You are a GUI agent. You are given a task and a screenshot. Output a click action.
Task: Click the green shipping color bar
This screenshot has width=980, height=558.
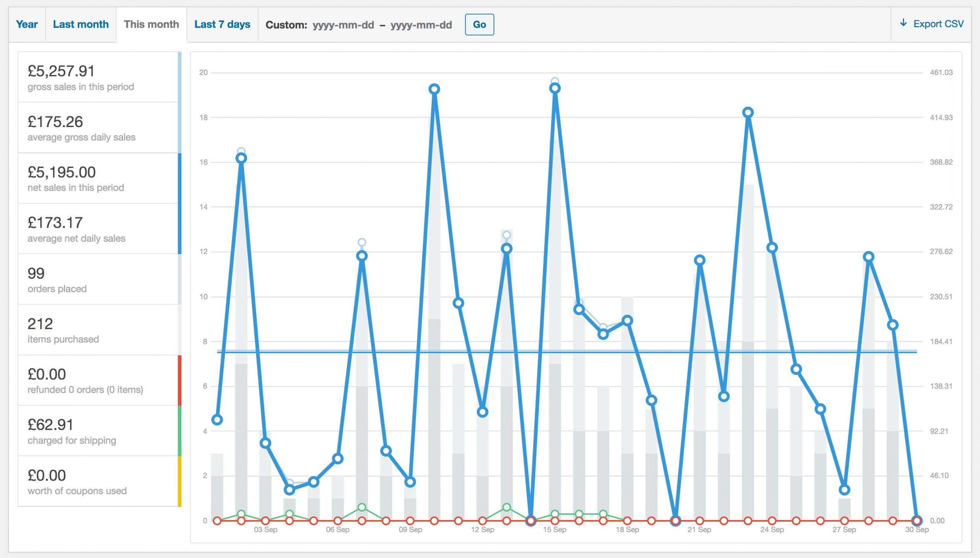coord(180,431)
